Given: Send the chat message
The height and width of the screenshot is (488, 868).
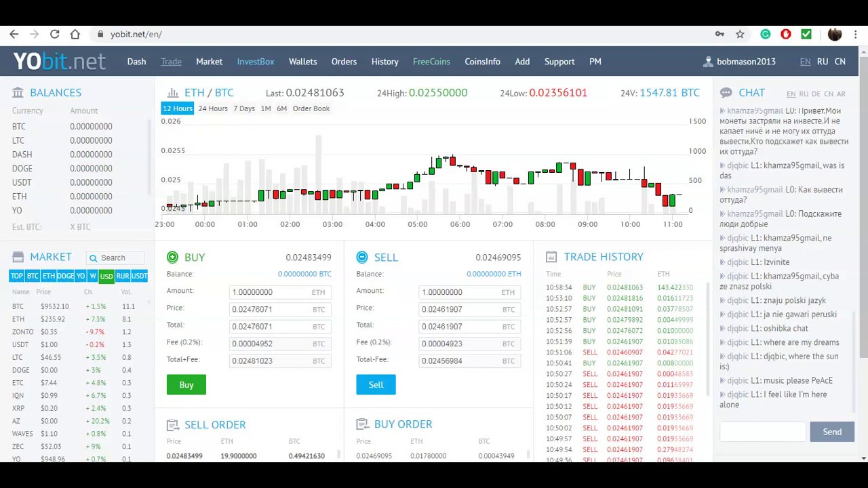Looking at the screenshot, I should 832,432.
